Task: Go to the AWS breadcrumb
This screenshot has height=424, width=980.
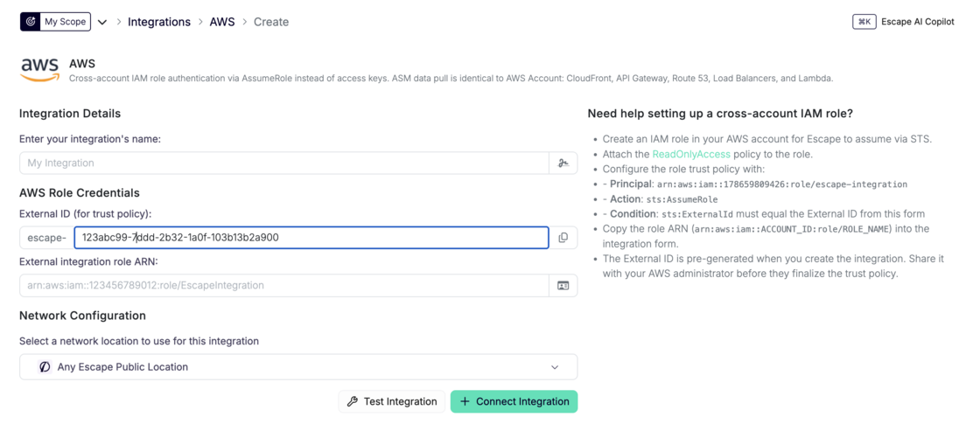Action: tap(222, 22)
